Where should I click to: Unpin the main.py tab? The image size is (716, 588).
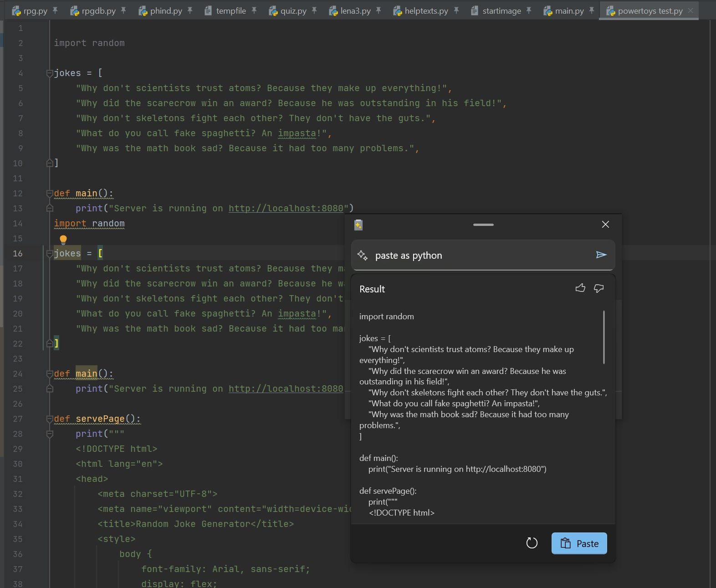point(592,10)
